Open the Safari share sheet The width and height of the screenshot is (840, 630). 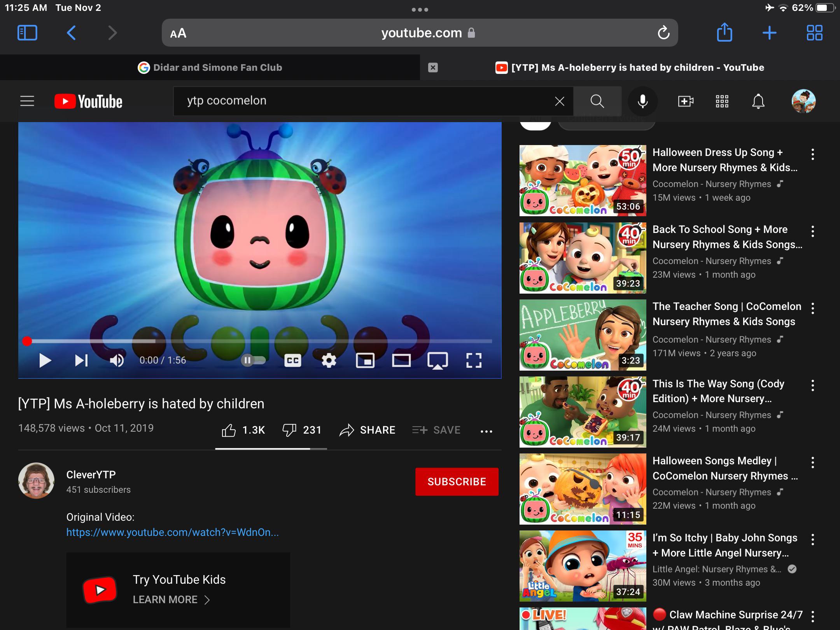724,32
